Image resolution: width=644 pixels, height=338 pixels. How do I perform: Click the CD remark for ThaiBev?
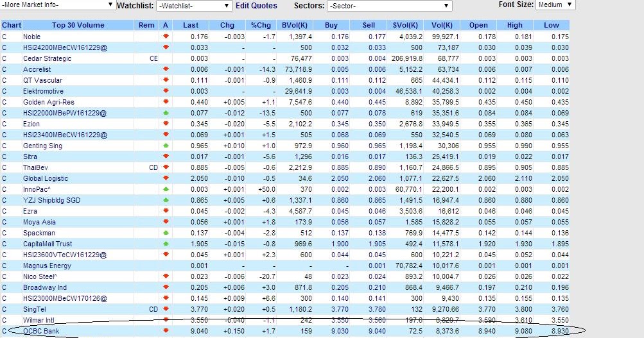click(x=153, y=167)
